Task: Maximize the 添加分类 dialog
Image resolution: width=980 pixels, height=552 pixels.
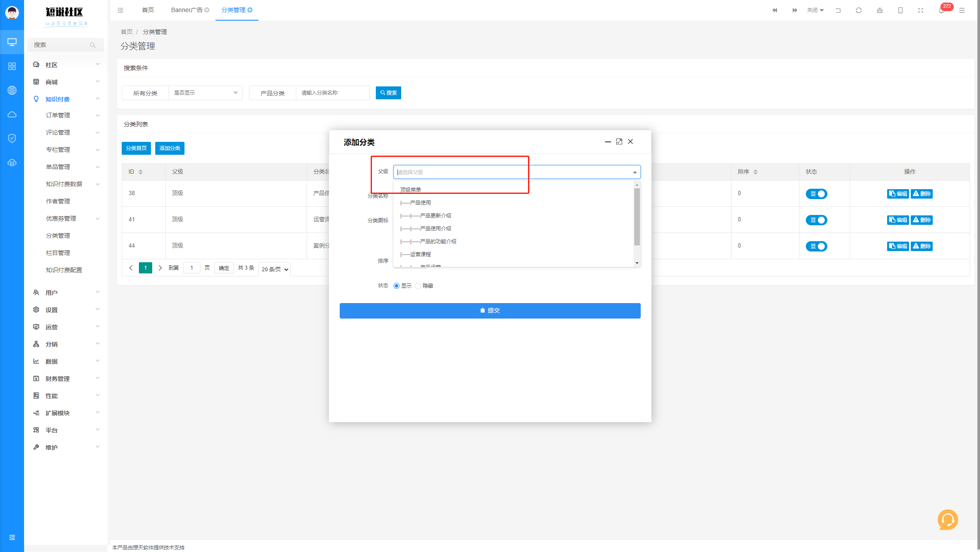Action: (x=619, y=142)
